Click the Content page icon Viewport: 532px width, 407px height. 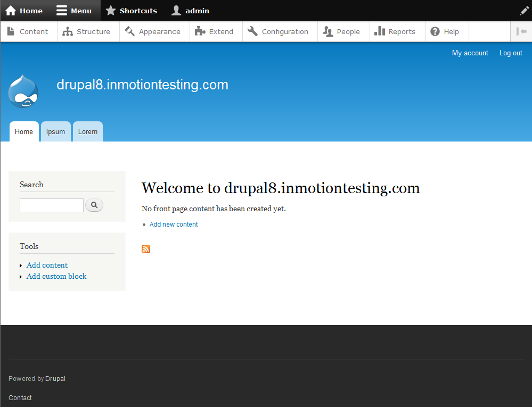point(11,31)
